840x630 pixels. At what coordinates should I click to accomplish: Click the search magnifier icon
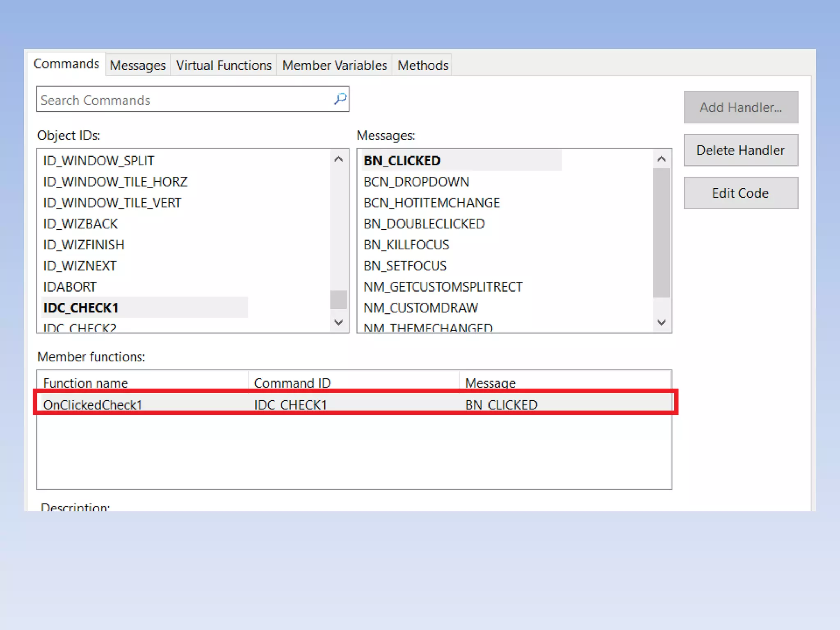pyautogui.click(x=340, y=99)
